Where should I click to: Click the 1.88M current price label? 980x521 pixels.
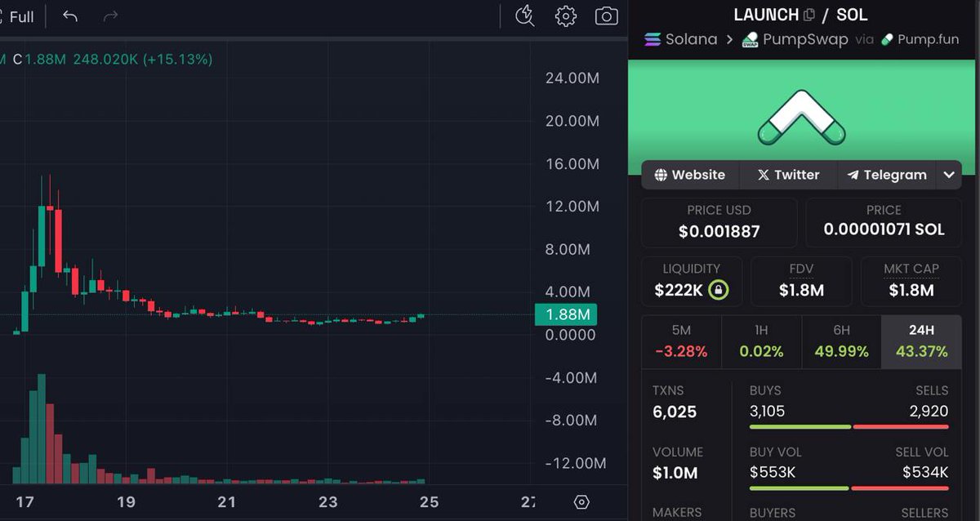(566, 314)
